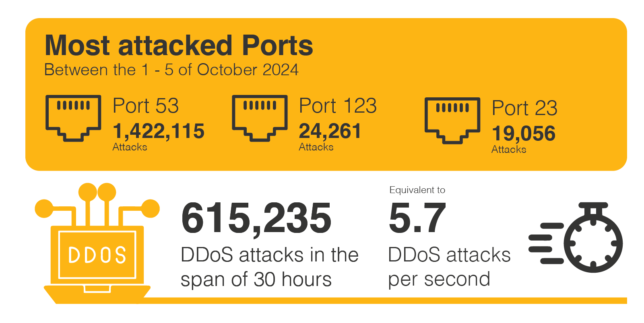Click the "Between the 1 - 5 of October 2024" subtitle
Viewport: 644px width, 323px height.
point(171,70)
